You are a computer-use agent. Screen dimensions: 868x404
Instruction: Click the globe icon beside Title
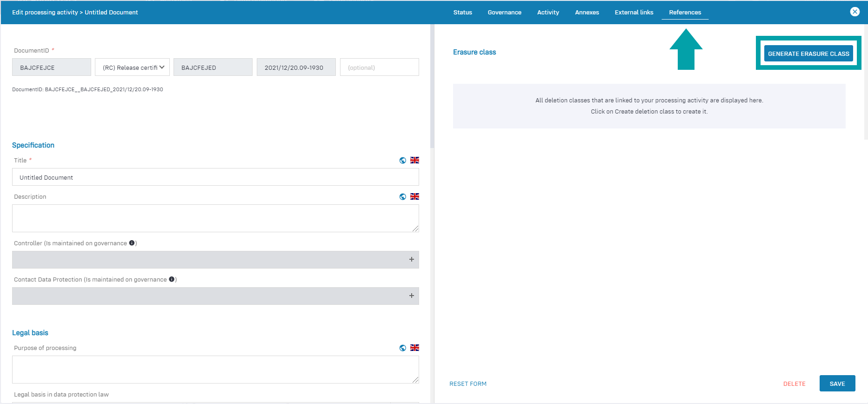(x=403, y=161)
